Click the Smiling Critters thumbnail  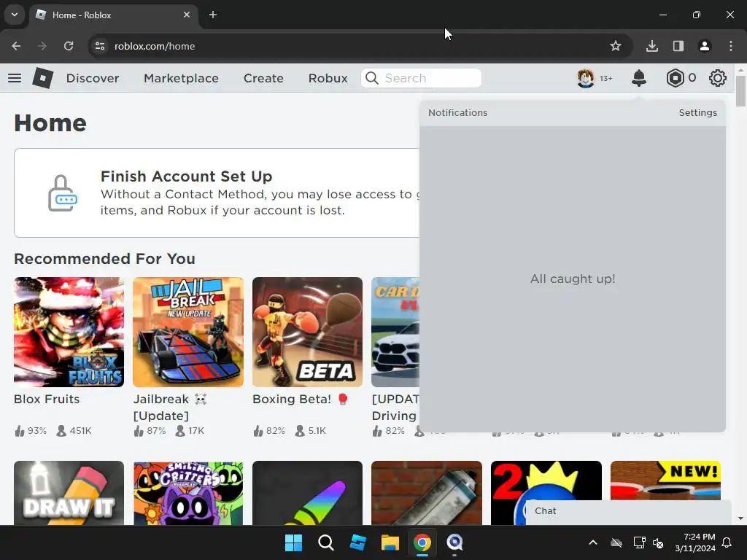click(188, 493)
